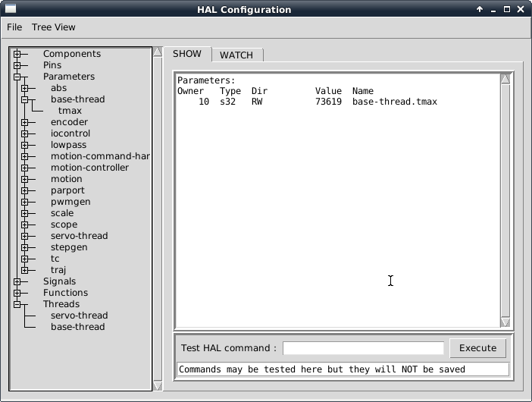This screenshot has width=532, height=402.
Task: Collapse the Threads tree node
Action: (x=17, y=304)
